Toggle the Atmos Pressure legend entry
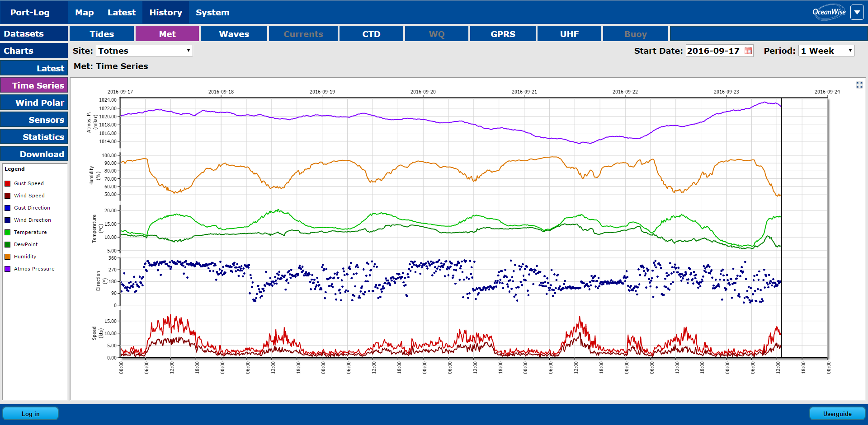The height and width of the screenshot is (425, 868). pyautogui.click(x=34, y=269)
